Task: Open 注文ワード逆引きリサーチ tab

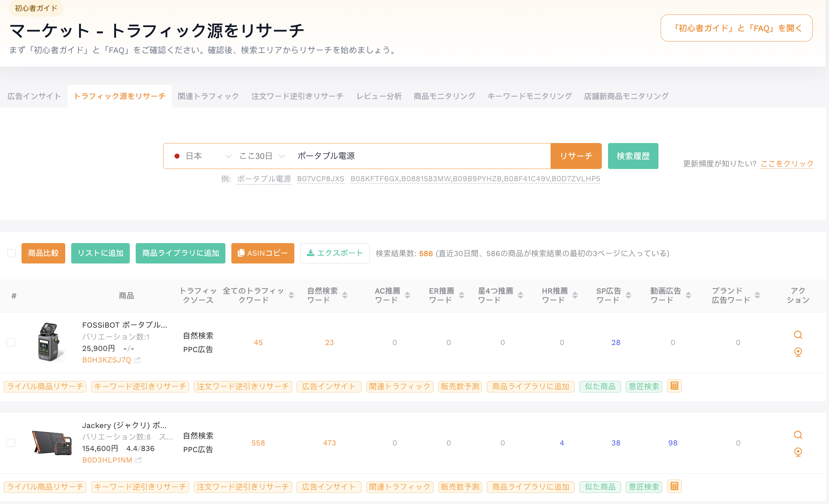Action: [x=297, y=96]
